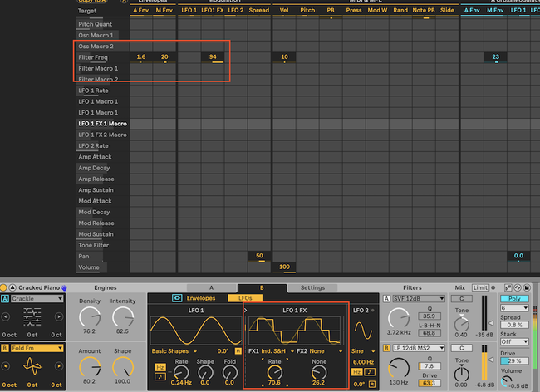The height and width of the screenshot is (392, 540).
Task: Open the Crackle oscillator type dropdown
Action: point(37,299)
